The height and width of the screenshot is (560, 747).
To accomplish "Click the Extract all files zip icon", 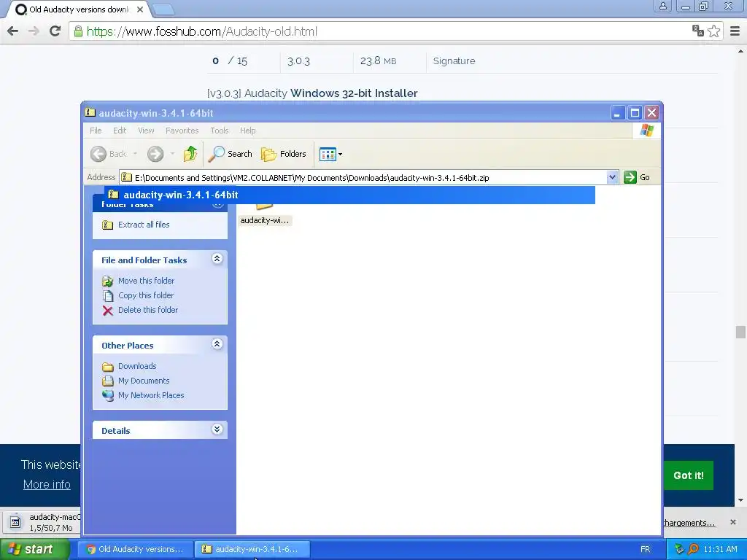I will pyautogui.click(x=108, y=225).
